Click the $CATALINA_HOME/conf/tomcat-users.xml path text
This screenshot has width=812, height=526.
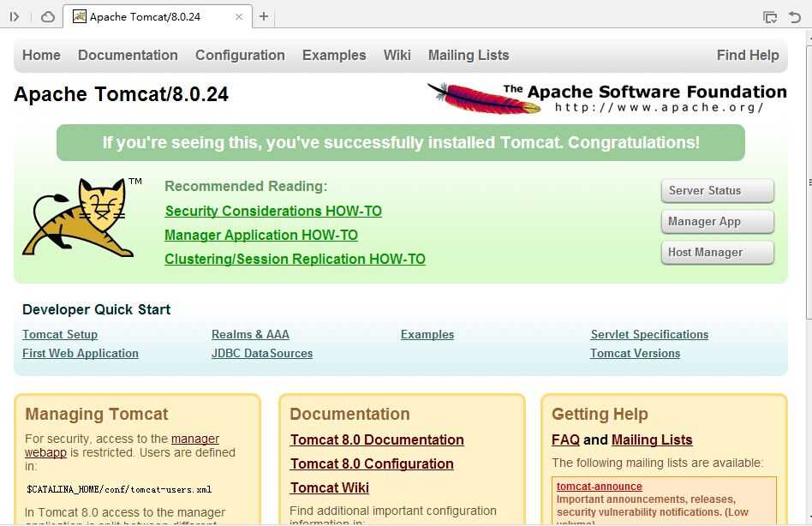tap(119, 489)
